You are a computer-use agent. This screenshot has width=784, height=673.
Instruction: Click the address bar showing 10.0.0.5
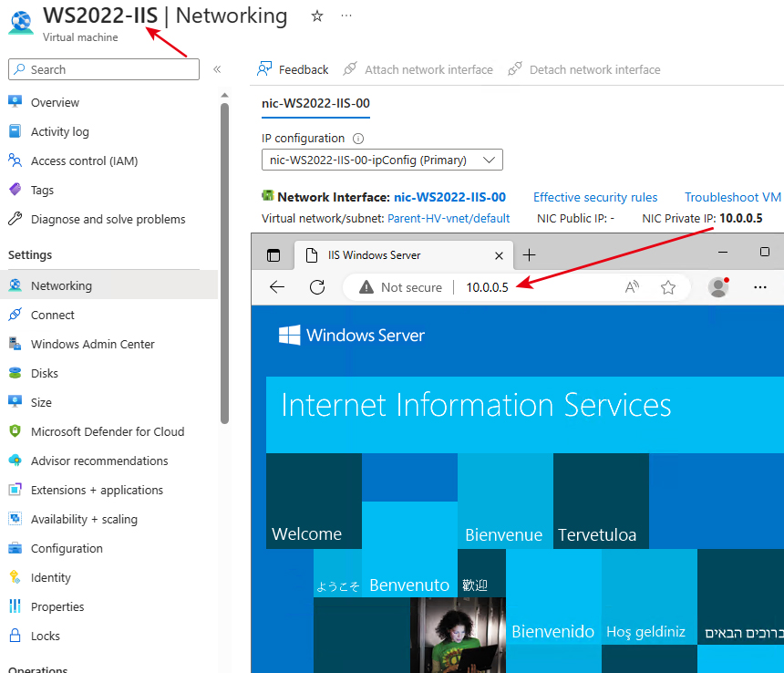point(487,287)
